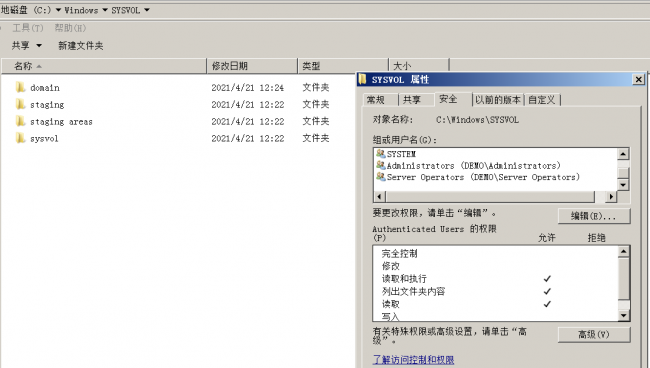Open the 共享 toolbar dropdown

27,46
